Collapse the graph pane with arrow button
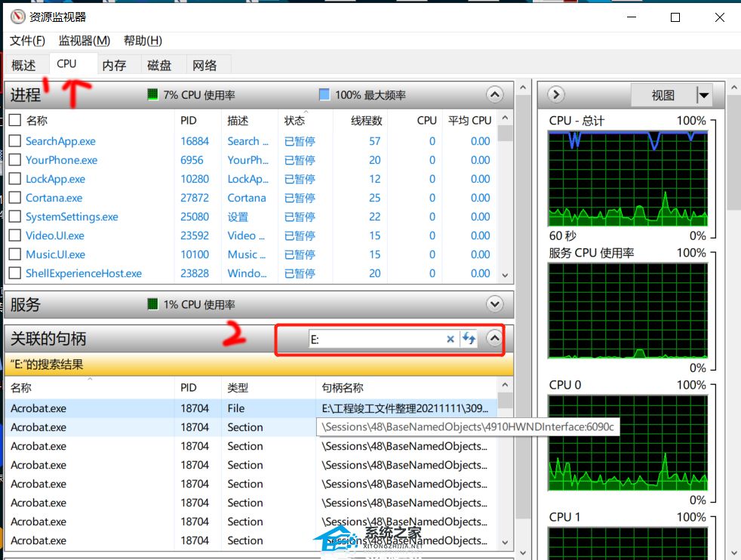741x560 pixels. point(556,94)
